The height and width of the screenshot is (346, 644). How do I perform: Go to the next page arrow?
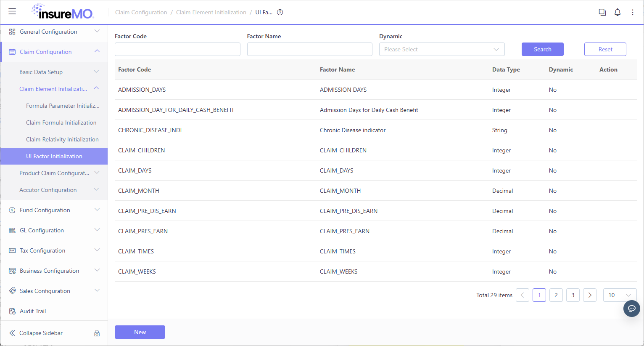point(590,295)
